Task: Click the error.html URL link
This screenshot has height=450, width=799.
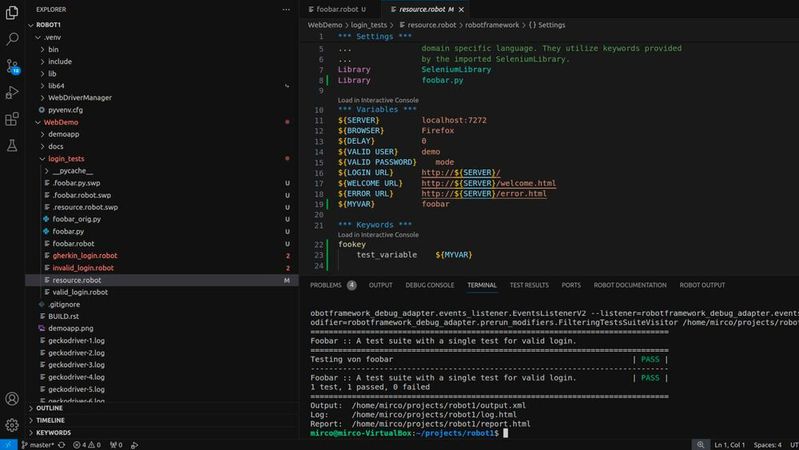Action: [x=484, y=194]
